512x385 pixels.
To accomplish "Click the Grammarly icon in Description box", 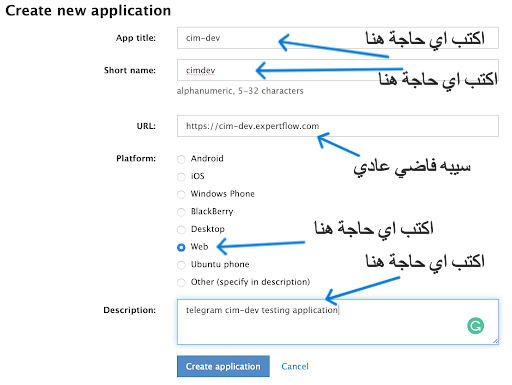I will pos(475,326).
